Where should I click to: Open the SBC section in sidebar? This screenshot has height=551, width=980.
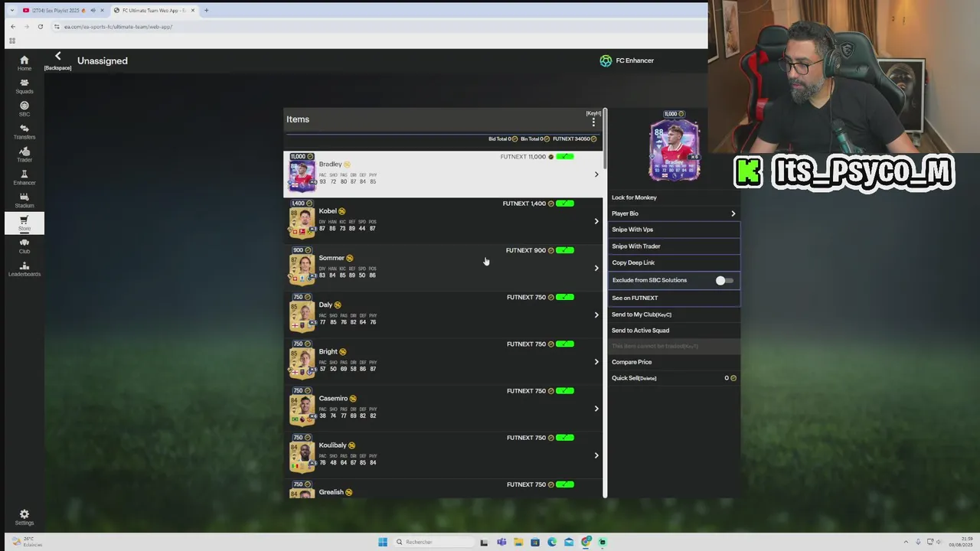click(24, 109)
